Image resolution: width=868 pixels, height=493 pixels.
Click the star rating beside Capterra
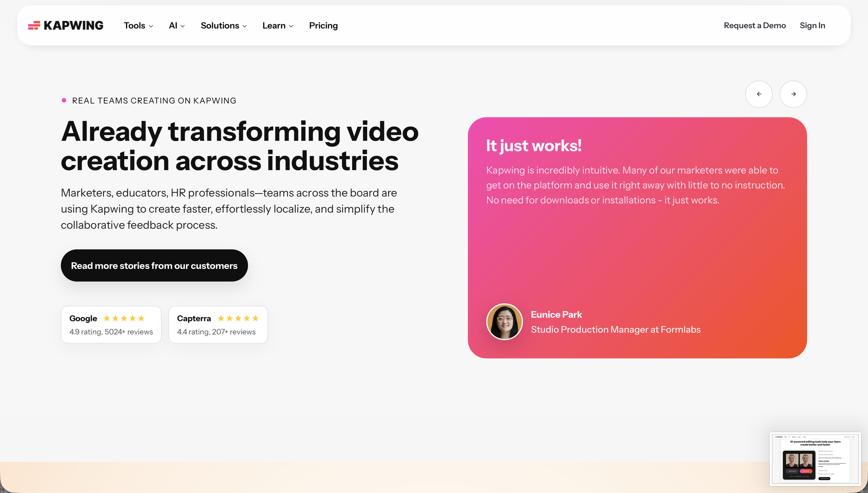(x=238, y=318)
